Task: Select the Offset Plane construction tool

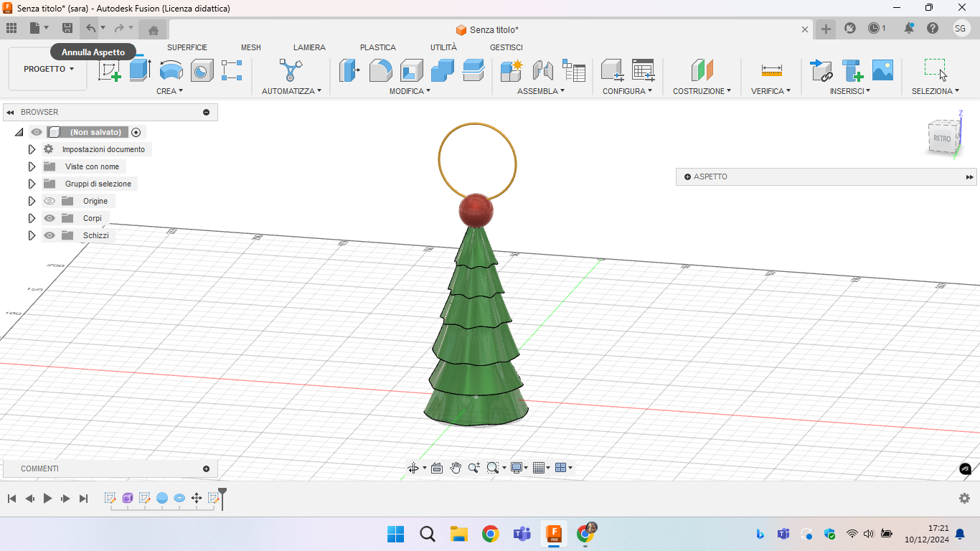Action: [702, 70]
